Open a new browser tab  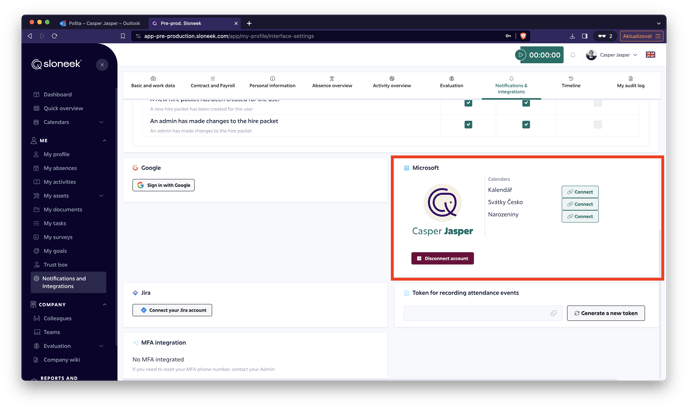point(249,23)
